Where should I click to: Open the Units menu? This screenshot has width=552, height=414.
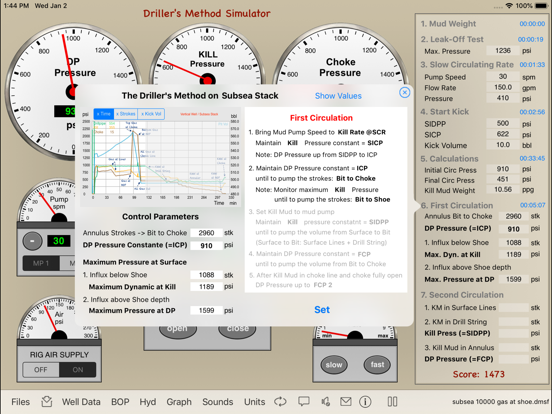click(255, 402)
